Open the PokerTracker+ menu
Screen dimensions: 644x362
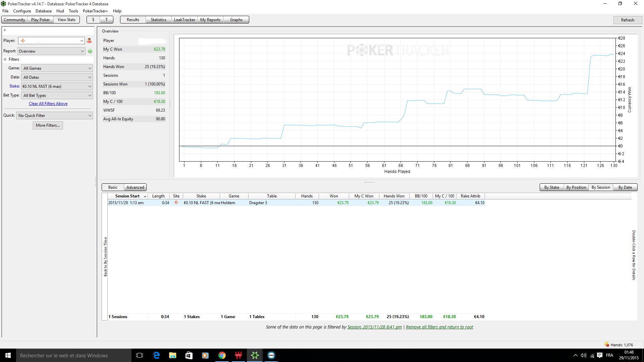click(95, 11)
